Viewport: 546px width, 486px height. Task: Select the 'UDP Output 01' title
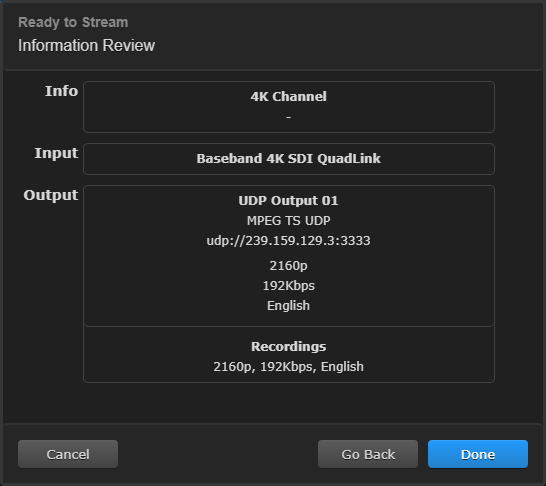point(289,201)
